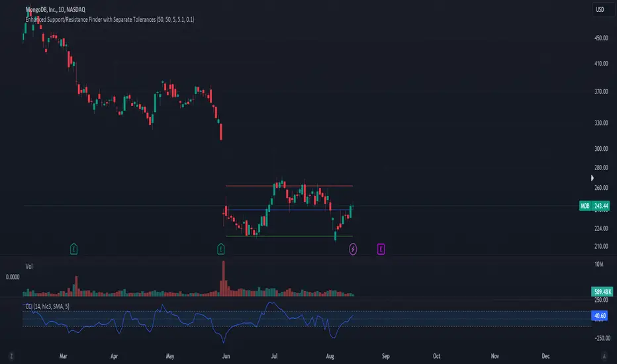Select the CCI (14, hlc3, SMA, 5) legend
Image resolution: width=617 pixels, height=364 pixels.
click(x=48, y=306)
